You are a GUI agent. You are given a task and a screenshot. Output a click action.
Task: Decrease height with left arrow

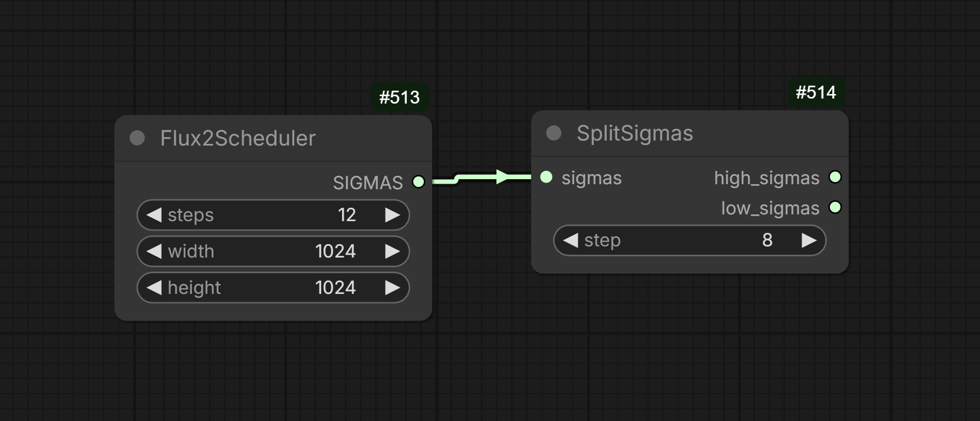pyautogui.click(x=154, y=288)
